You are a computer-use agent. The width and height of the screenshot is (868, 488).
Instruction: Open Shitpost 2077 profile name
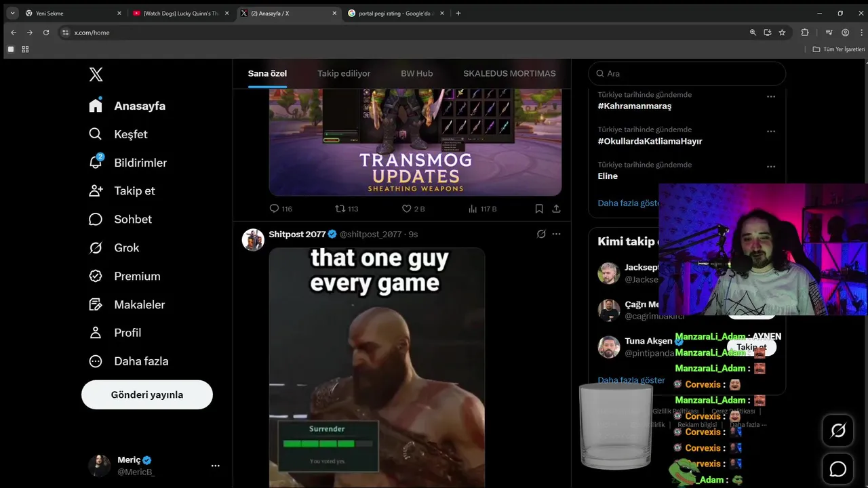point(297,234)
